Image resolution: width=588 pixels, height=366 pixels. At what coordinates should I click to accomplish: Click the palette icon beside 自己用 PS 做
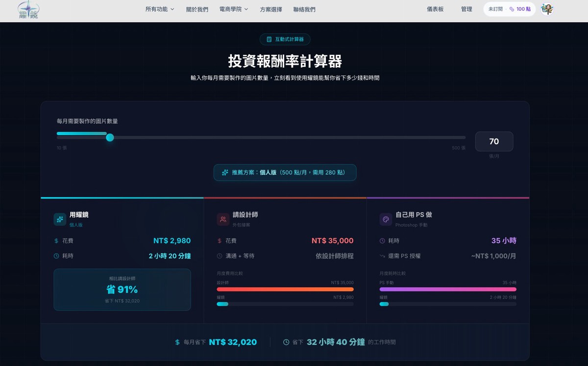click(x=386, y=219)
